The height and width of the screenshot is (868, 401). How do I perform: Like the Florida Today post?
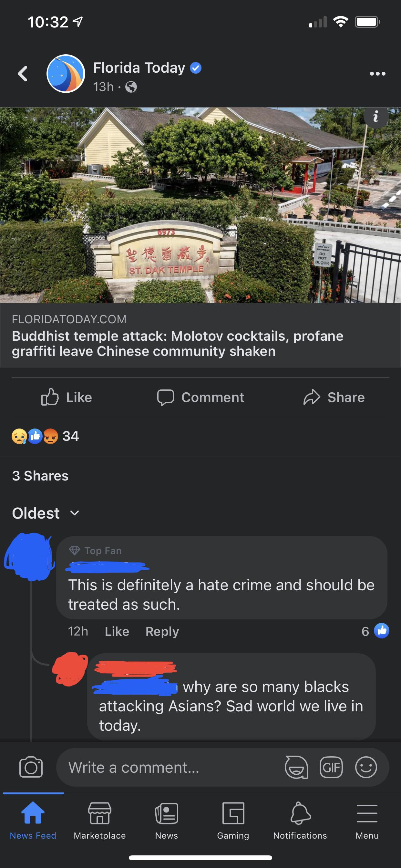pos(67,397)
